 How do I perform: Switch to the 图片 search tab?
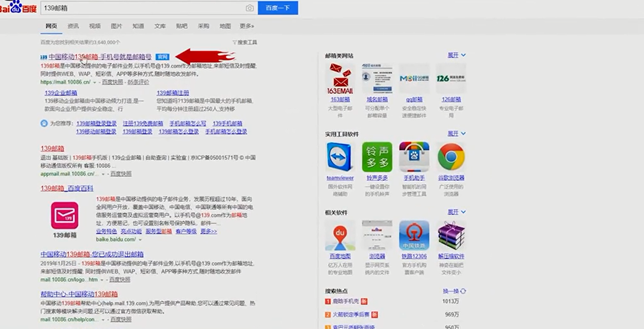pyautogui.click(x=116, y=26)
